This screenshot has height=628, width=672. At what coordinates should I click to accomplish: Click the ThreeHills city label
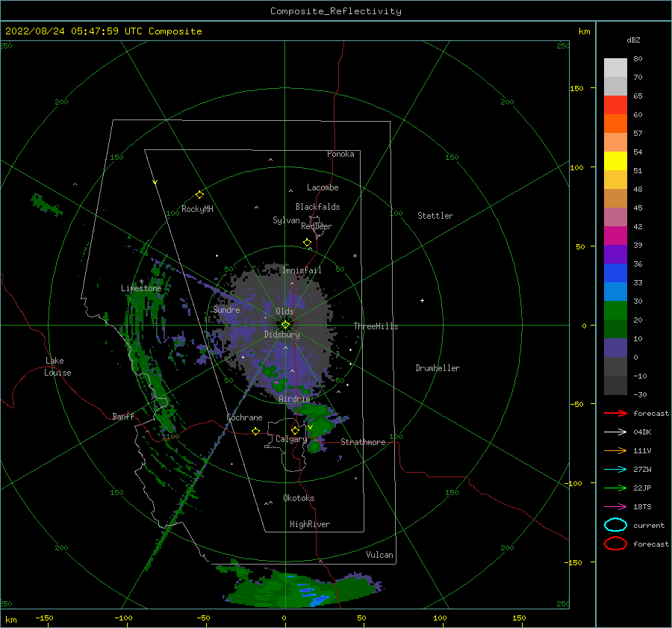(376, 326)
